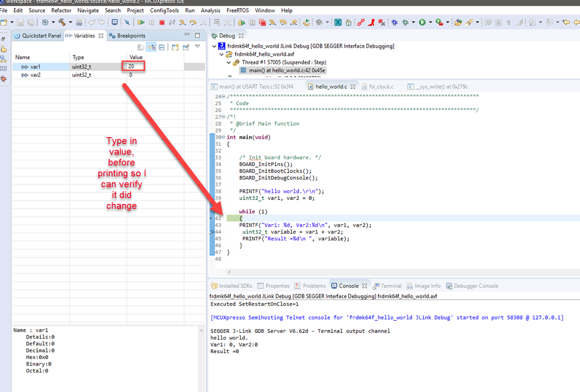This screenshot has width=580, height=392.
Task: Click the hammer Build icon
Action: [62, 23]
